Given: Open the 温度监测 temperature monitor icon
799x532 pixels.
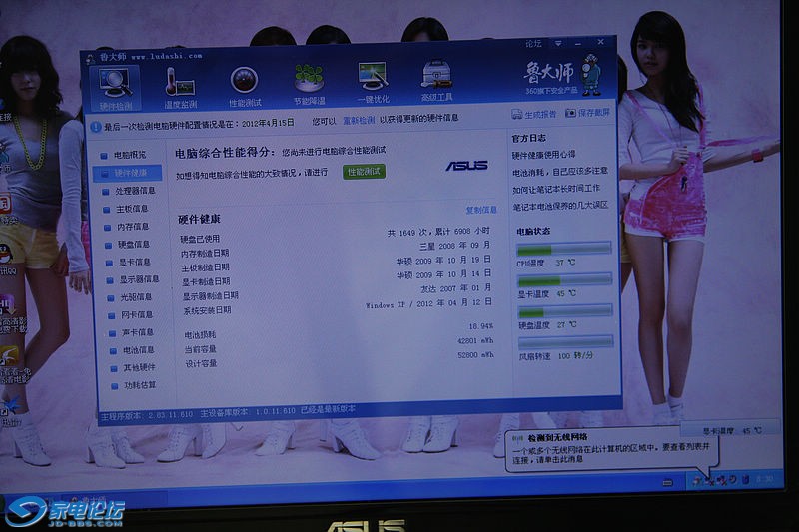Looking at the screenshot, I should click(181, 85).
